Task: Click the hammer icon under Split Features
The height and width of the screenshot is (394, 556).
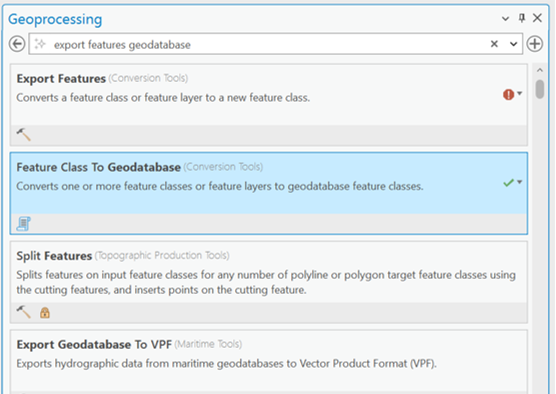Action: [23, 312]
